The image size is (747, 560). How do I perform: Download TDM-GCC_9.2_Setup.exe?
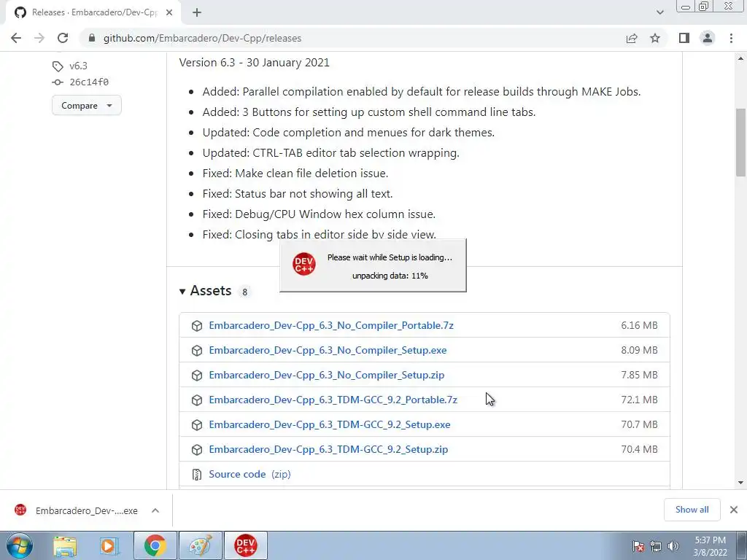[330, 424]
